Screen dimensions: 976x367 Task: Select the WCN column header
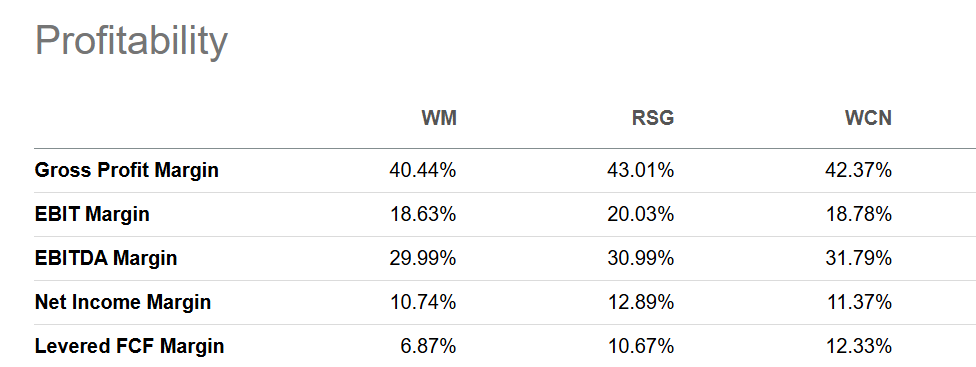[x=868, y=118]
